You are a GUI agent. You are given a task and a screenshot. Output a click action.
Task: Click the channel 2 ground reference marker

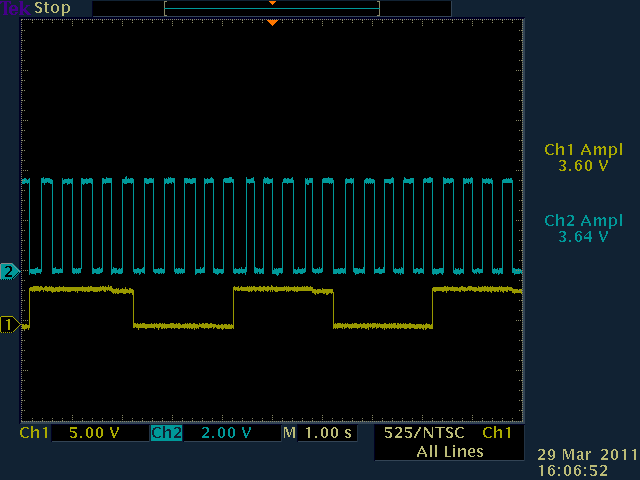click(x=9, y=271)
